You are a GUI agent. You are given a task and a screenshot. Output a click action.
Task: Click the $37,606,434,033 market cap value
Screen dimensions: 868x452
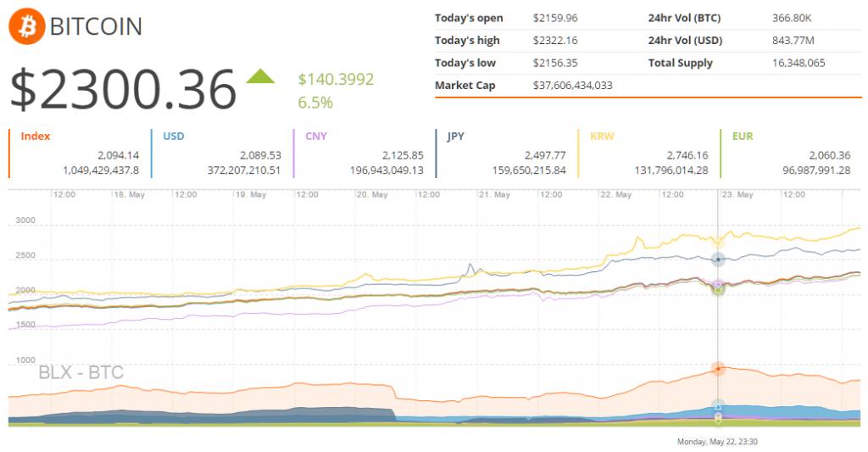pyautogui.click(x=572, y=86)
